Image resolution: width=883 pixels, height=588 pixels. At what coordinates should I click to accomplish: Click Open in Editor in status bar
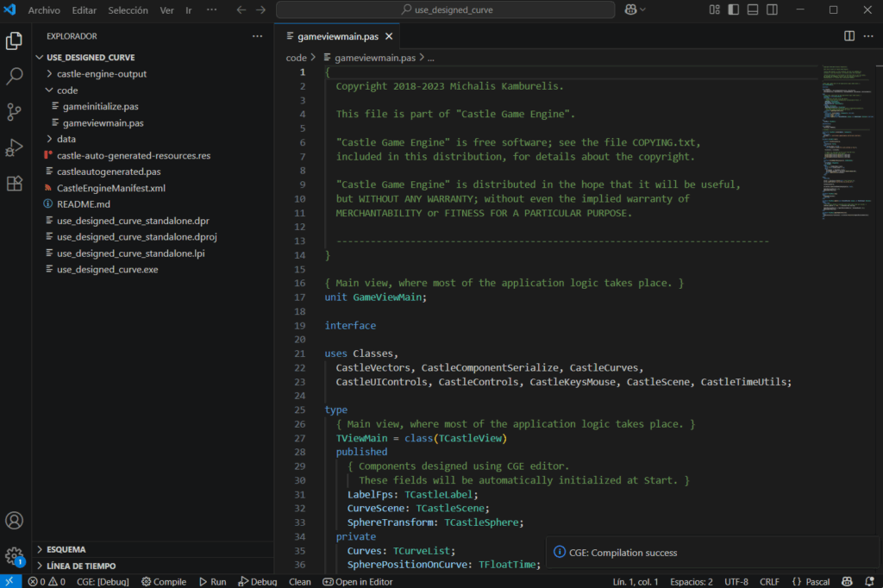(358, 582)
